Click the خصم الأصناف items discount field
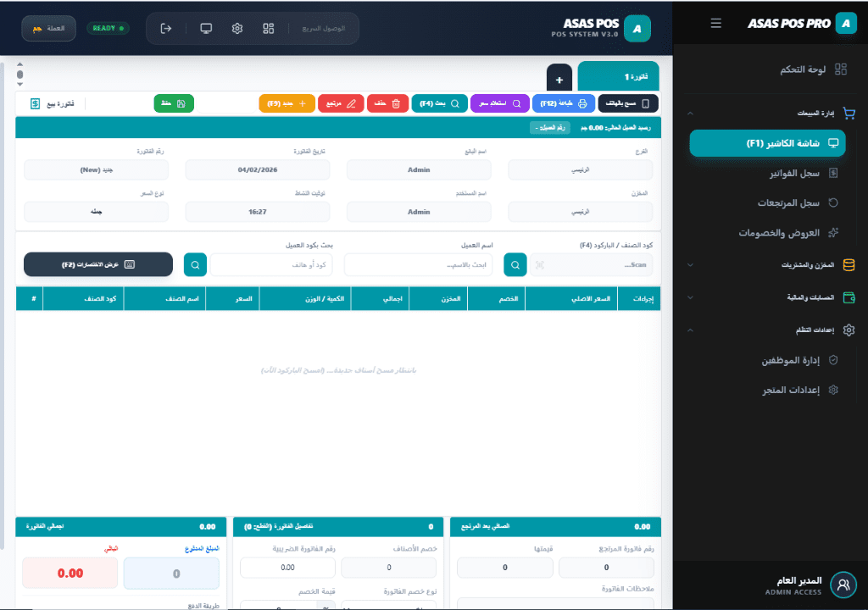Screen dimensions: 868x610 (388, 568)
